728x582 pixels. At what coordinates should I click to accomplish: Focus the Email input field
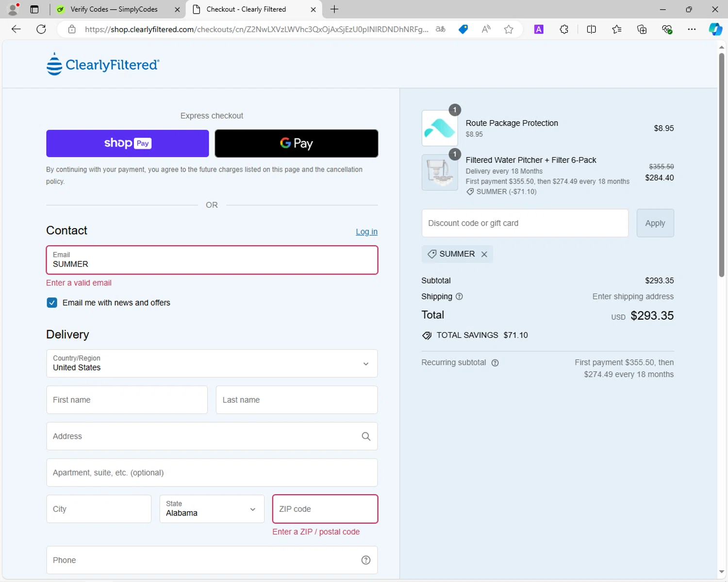212,260
